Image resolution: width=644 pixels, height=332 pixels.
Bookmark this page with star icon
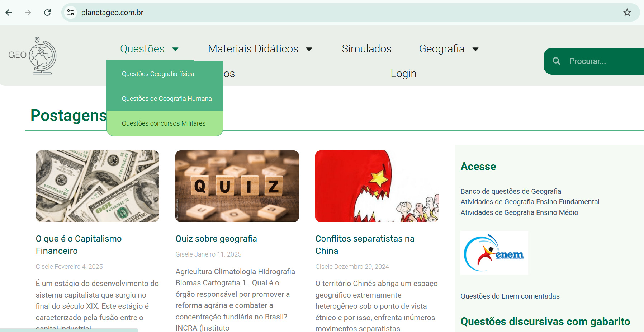[x=627, y=13]
